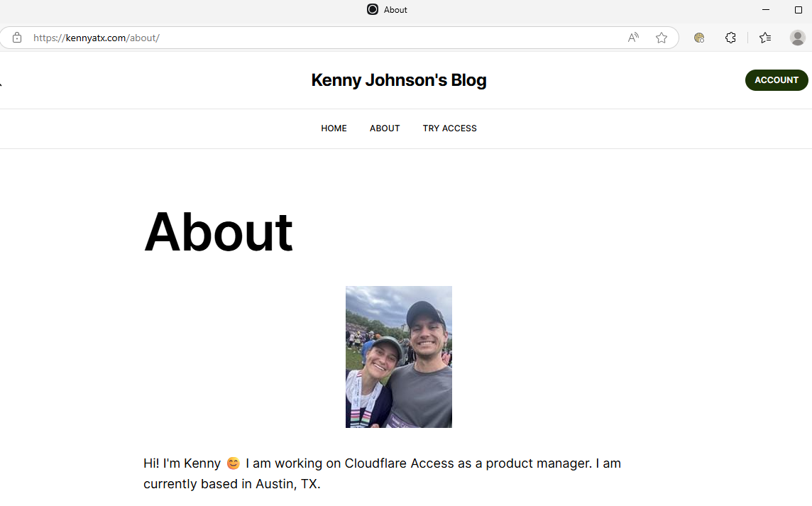Open the Favorites list icon

(765, 38)
